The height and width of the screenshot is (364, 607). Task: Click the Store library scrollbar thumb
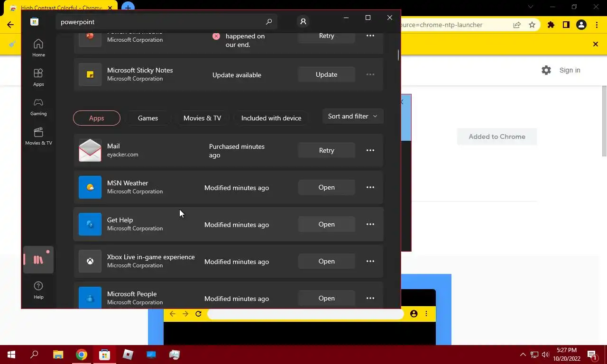click(x=398, y=55)
